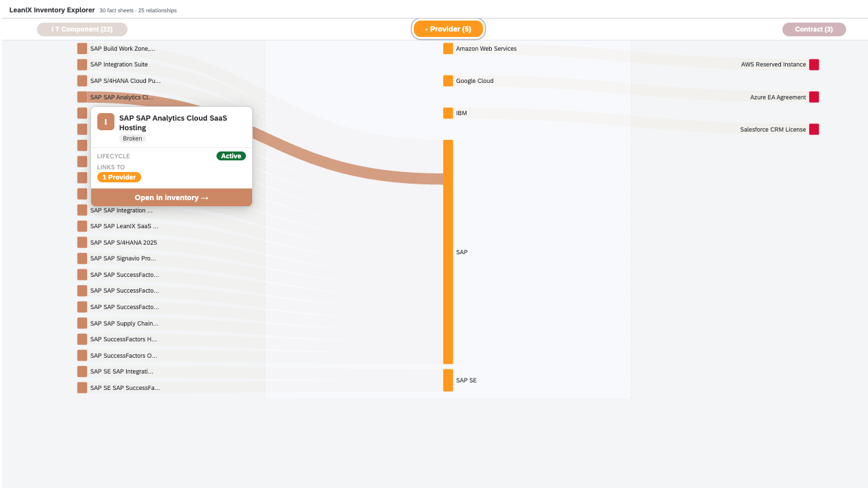This screenshot has width=868, height=488.
Task: Click the SAP SE SAP SuccessFa... node square
Action: click(82, 388)
